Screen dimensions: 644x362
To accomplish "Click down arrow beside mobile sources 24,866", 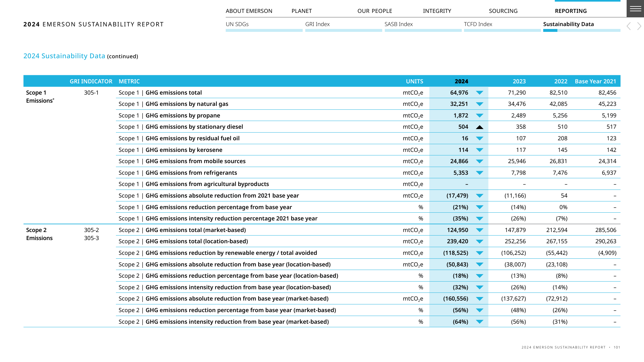I will pyautogui.click(x=479, y=161).
